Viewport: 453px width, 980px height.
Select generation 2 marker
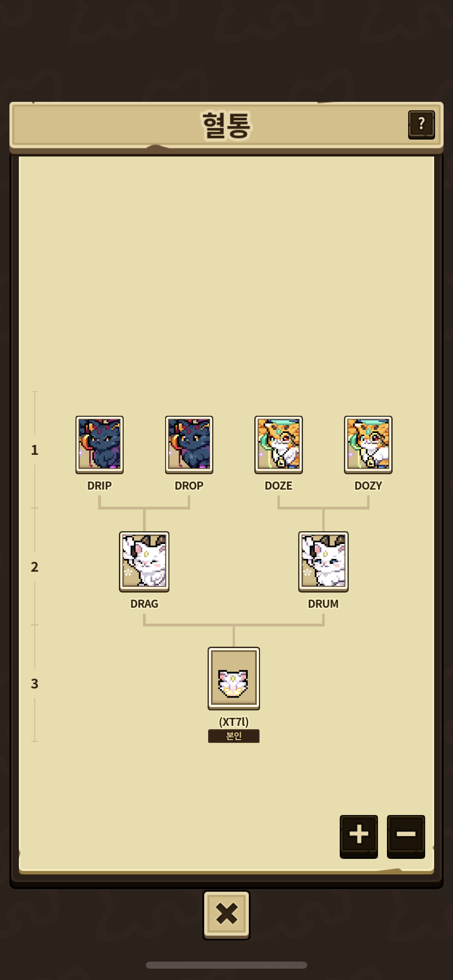(x=34, y=567)
